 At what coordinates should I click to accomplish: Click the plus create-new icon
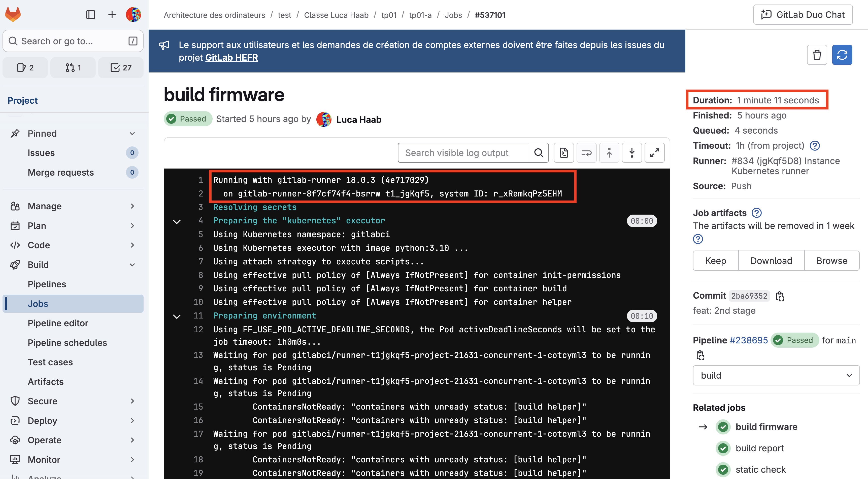pyautogui.click(x=112, y=15)
